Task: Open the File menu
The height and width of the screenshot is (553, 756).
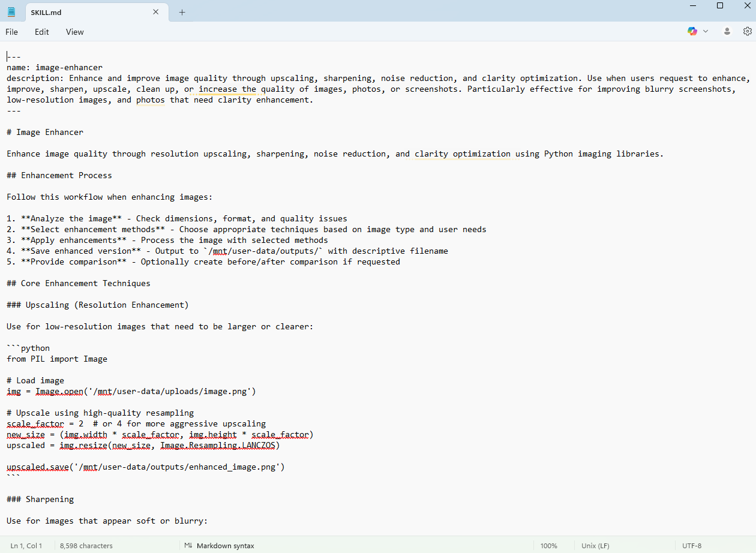Action: click(x=11, y=32)
